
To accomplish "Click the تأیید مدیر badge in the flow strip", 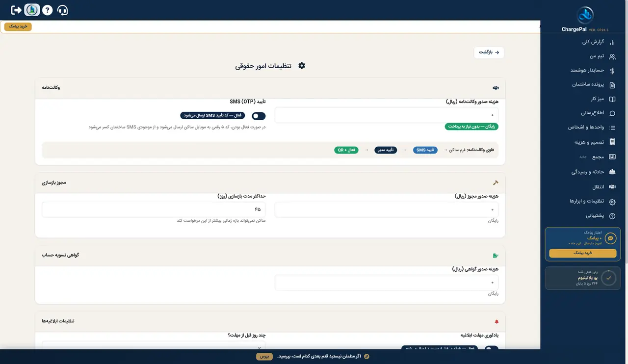I will pyautogui.click(x=386, y=150).
